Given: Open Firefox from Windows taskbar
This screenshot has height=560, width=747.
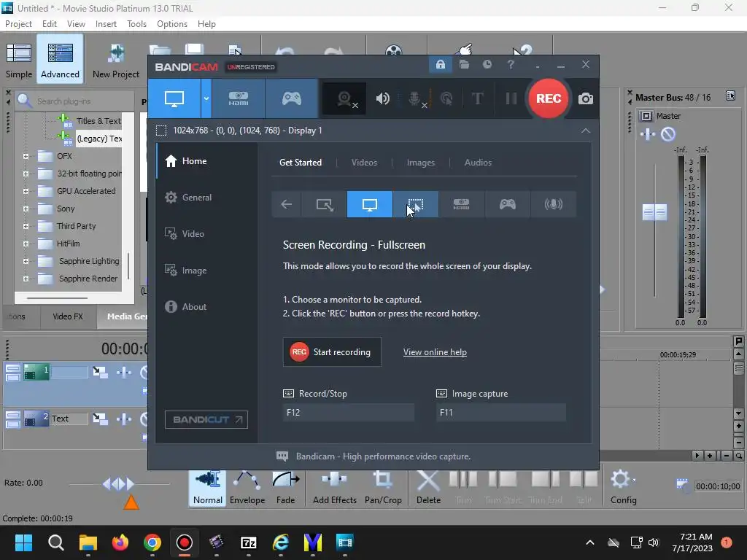Looking at the screenshot, I should tap(120, 542).
